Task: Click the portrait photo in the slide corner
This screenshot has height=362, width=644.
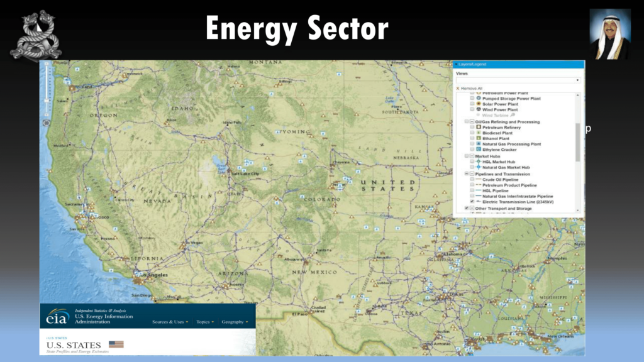Action: pos(610,34)
